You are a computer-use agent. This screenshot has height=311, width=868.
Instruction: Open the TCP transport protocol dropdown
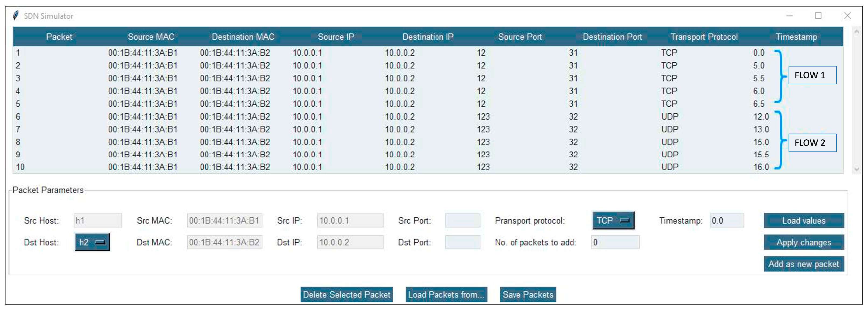tap(613, 221)
